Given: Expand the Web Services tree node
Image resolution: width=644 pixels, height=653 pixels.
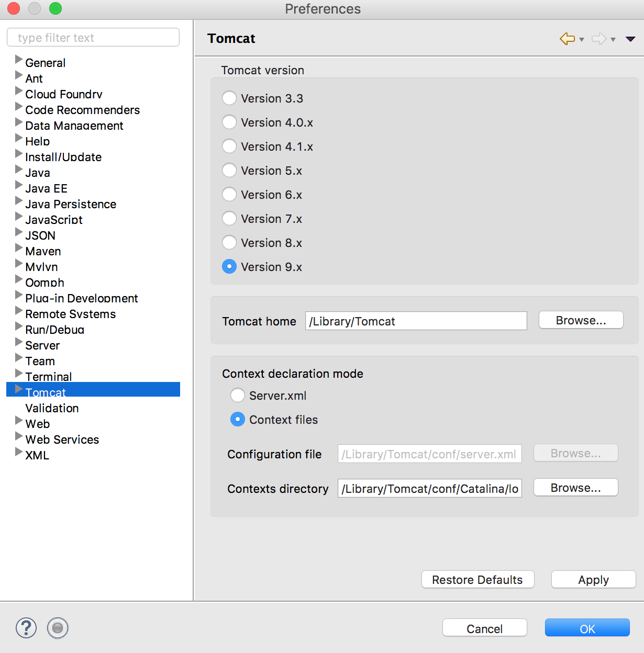Looking at the screenshot, I should (19, 436).
